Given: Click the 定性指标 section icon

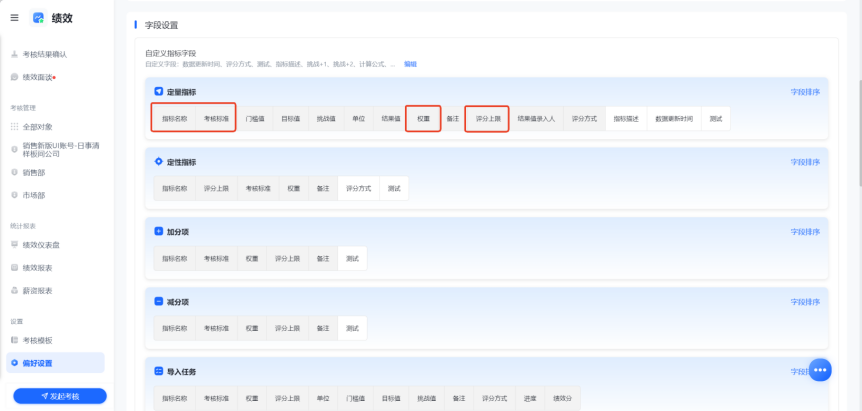Looking at the screenshot, I should point(159,162).
